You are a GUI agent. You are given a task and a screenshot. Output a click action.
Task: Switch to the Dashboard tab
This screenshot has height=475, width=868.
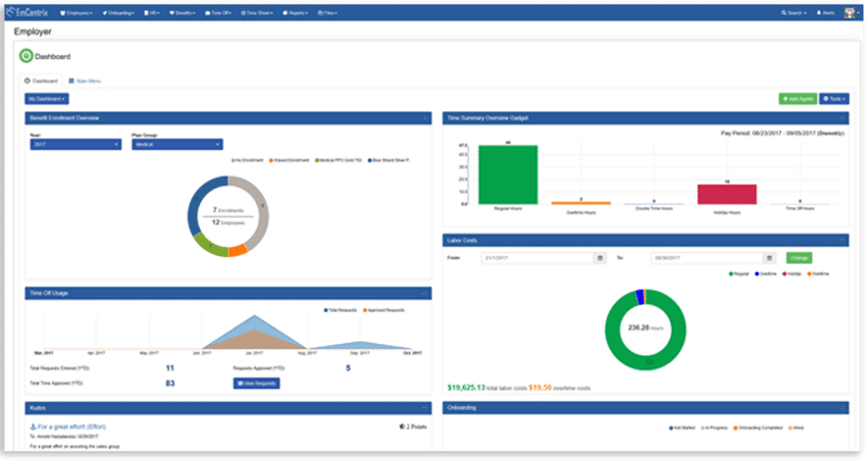[x=41, y=81]
